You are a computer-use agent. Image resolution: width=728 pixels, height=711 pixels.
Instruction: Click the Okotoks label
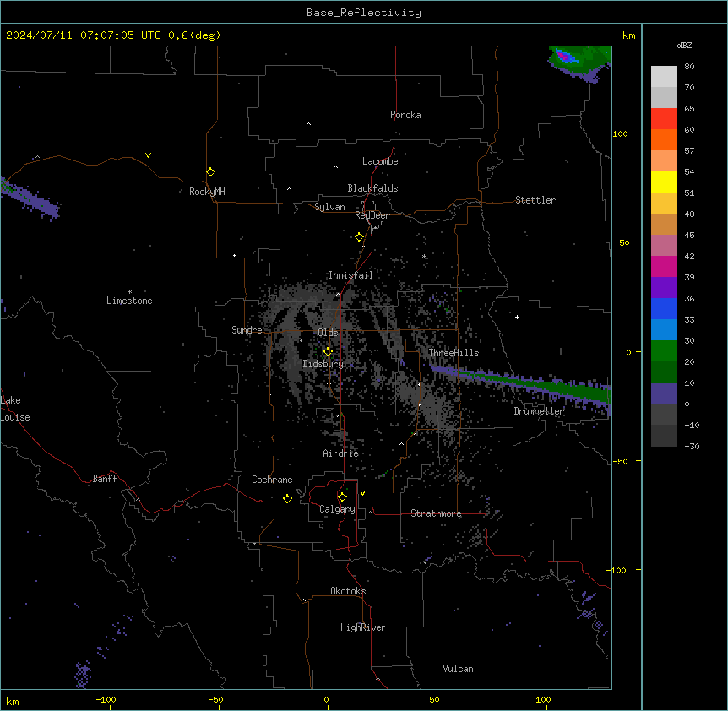click(348, 591)
